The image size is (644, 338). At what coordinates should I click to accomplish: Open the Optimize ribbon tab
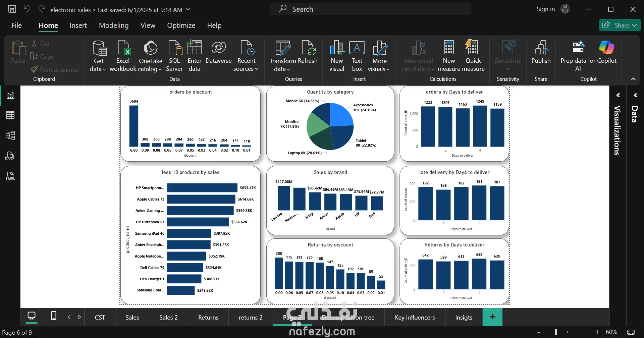pos(181,25)
